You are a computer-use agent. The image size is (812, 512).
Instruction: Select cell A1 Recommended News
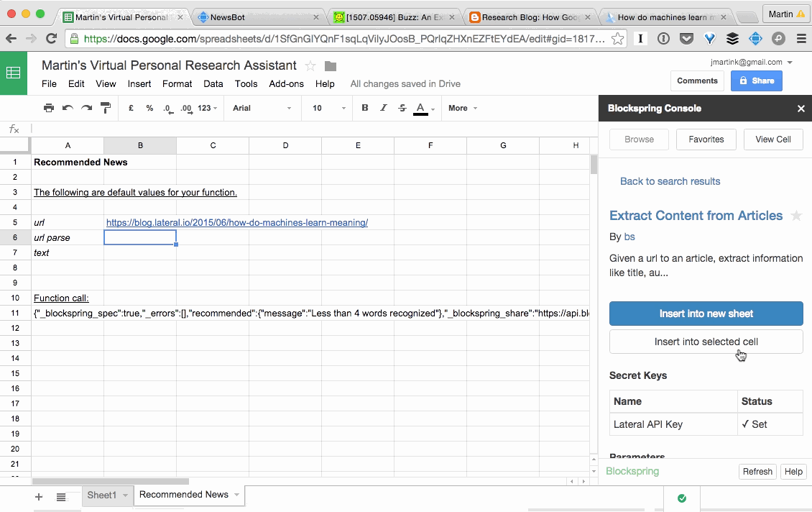point(68,163)
